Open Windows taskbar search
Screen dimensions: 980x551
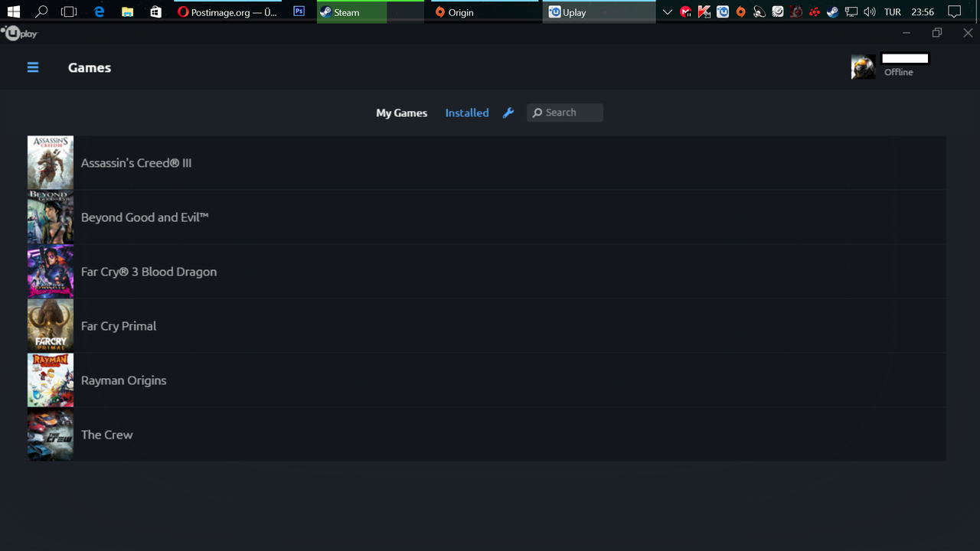pyautogui.click(x=41, y=12)
